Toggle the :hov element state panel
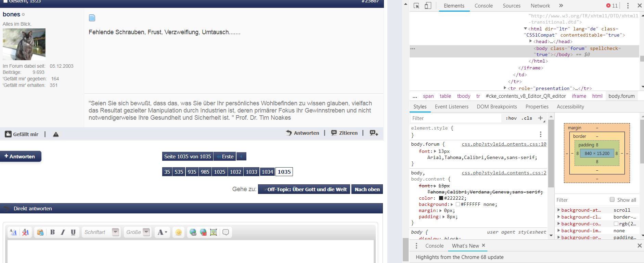The height and width of the screenshot is (263, 644). point(511,118)
